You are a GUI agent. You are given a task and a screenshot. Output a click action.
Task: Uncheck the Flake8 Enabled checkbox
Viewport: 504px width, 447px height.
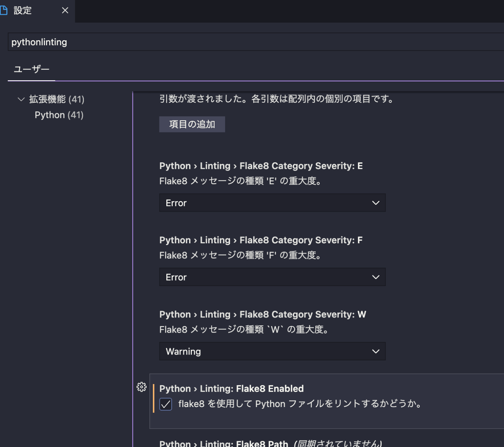click(166, 404)
